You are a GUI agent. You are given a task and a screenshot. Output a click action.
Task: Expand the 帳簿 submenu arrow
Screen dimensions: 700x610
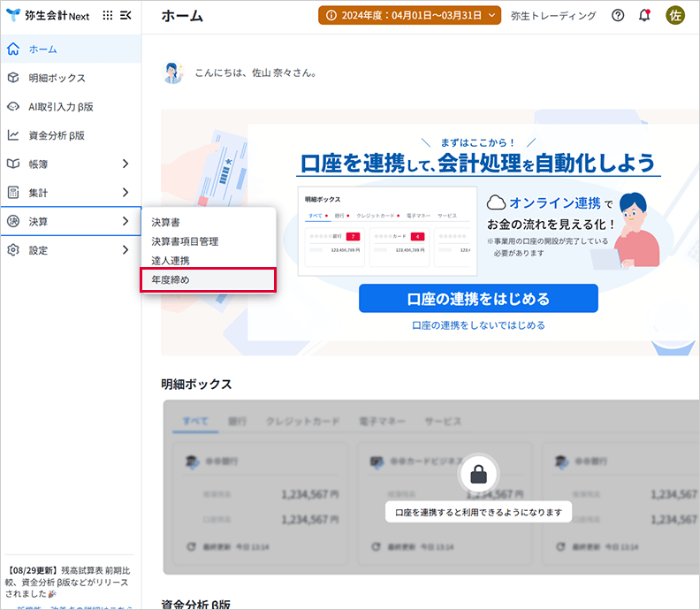click(x=125, y=164)
